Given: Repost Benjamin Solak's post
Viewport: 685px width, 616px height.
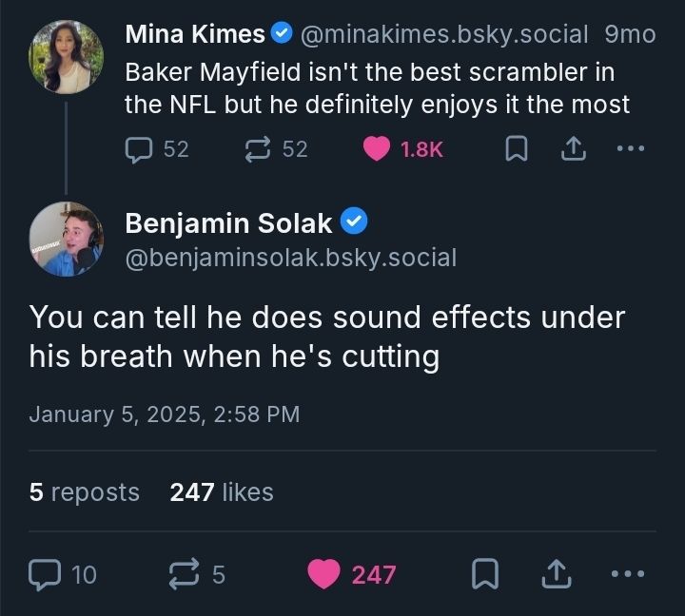Looking at the screenshot, I should [182, 573].
